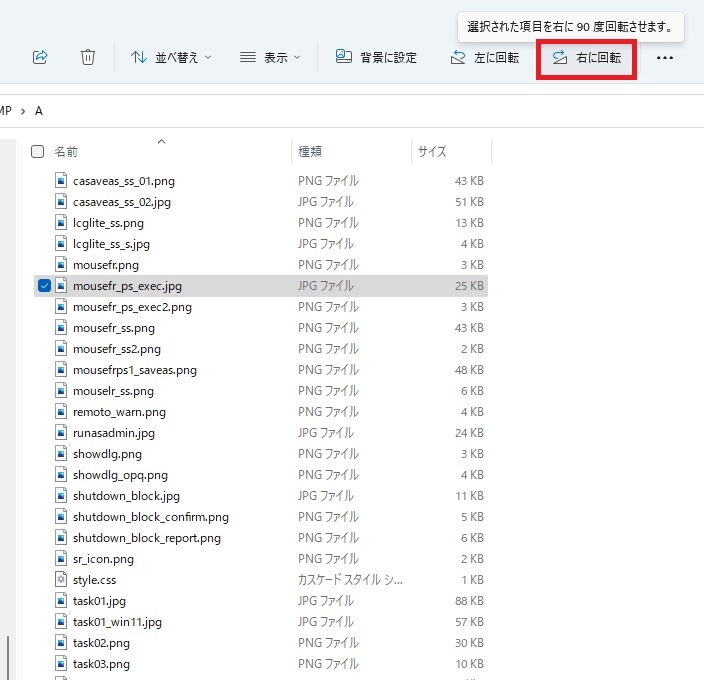This screenshot has width=704, height=680.
Task: Sort by 名前 column header
Action: pos(66,152)
